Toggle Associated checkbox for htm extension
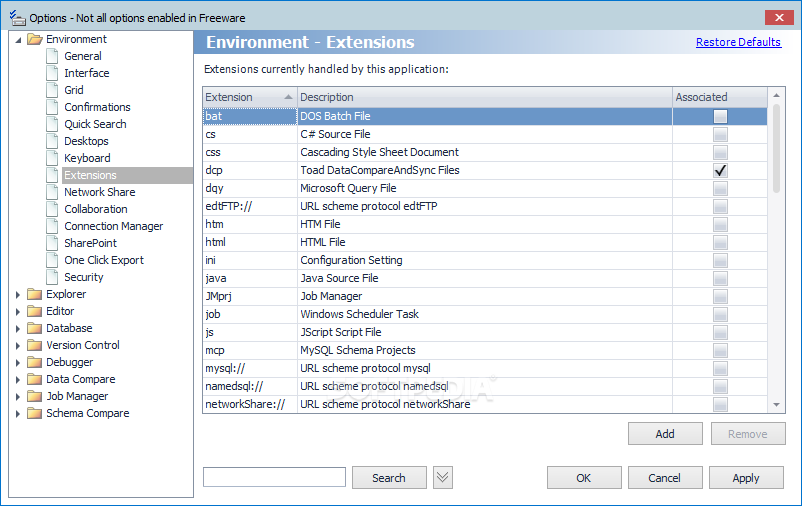The width and height of the screenshot is (802, 506). [x=720, y=224]
